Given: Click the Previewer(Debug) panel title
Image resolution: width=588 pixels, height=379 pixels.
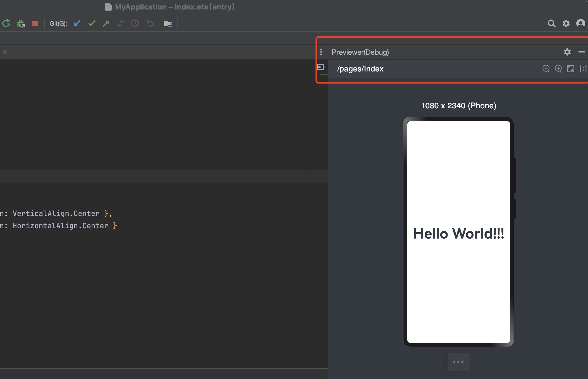Looking at the screenshot, I should click(360, 52).
